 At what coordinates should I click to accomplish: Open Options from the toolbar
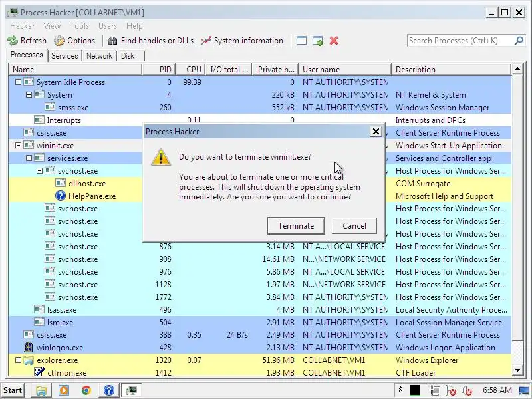click(x=74, y=41)
